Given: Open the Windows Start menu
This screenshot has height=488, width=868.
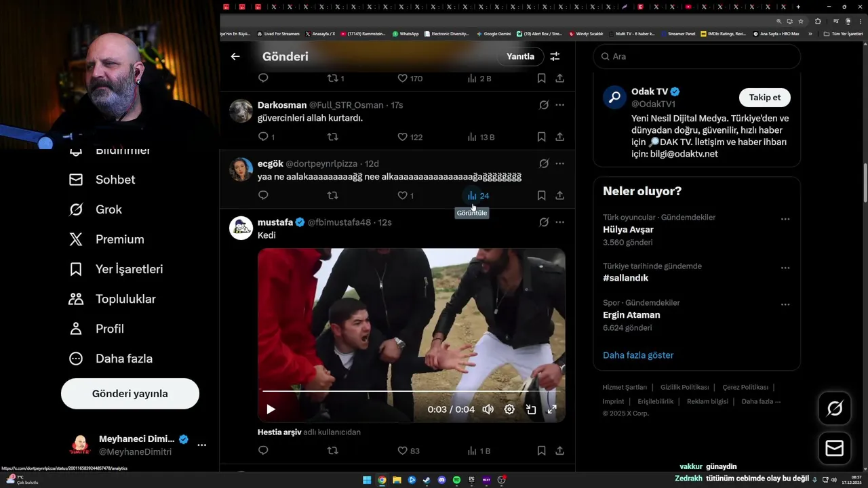Looking at the screenshot, I should 367,480.
